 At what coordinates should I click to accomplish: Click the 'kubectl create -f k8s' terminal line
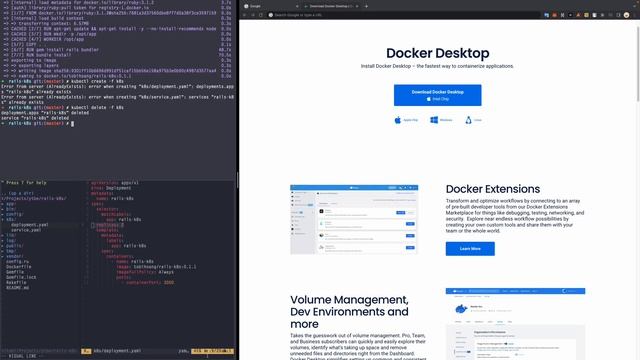pyautogui.click(x=62, y=81)
